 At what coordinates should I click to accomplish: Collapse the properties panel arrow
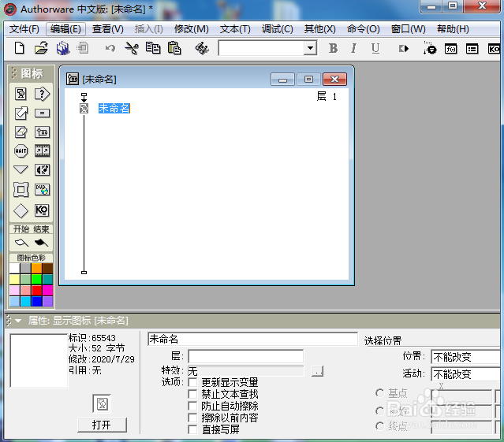tap(18, 321)
